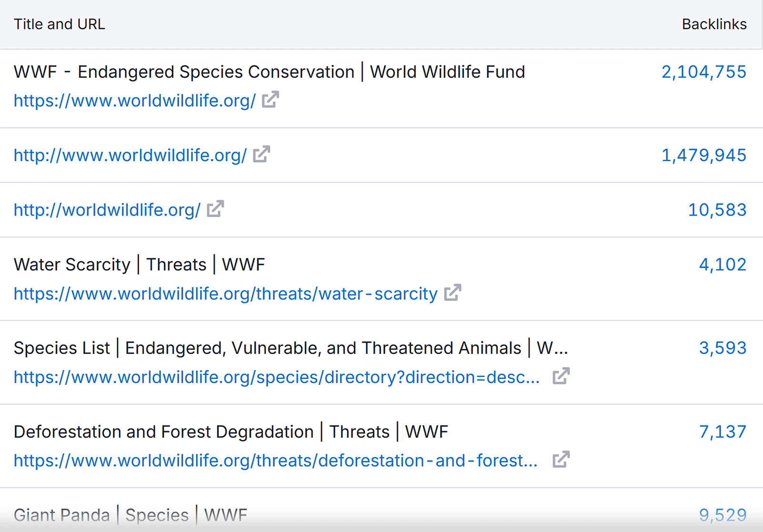View the 2,104,755 backlinks count link

(x=703, y=72)
